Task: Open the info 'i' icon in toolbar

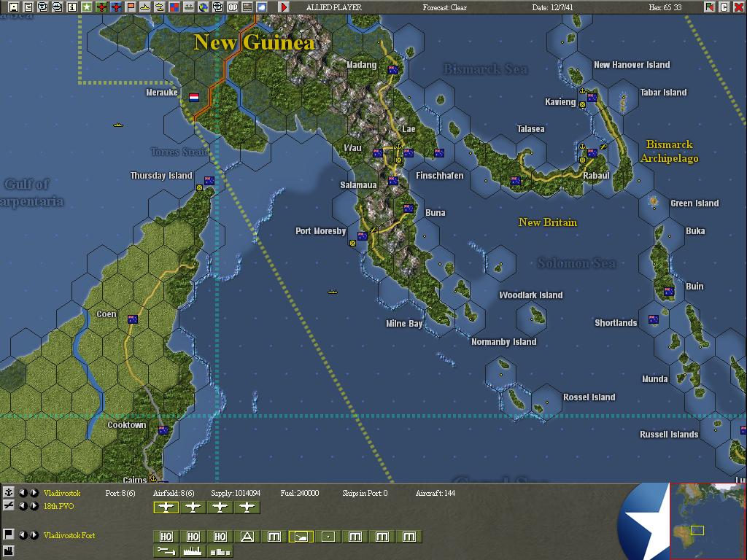Action: click(72, 7)
